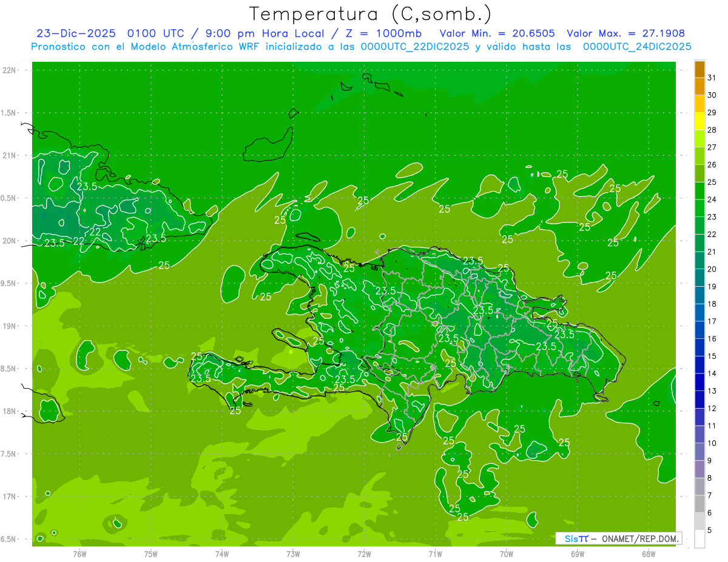This screenshot has height=562, width=728.
Task: Click 'Valor Min. = 20.6505' value
Action: point(497,33)
